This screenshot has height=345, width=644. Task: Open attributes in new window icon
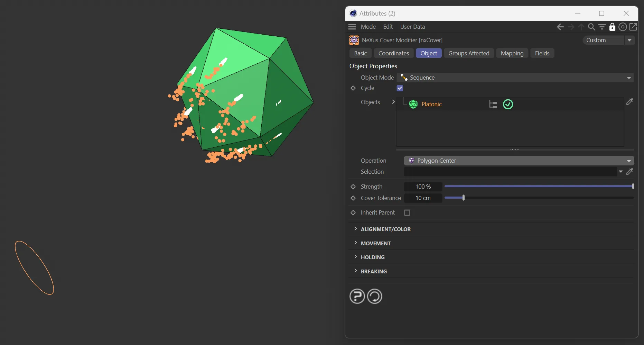633,27
